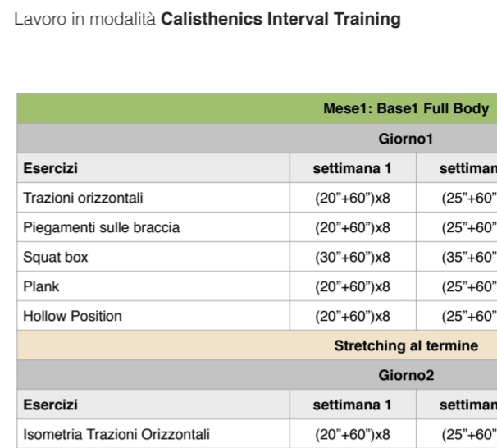This screenshot has width=497, height=448.
Task: Click Squat box (35”+60”) week 2 value
Action: click(x=469, y=257)
